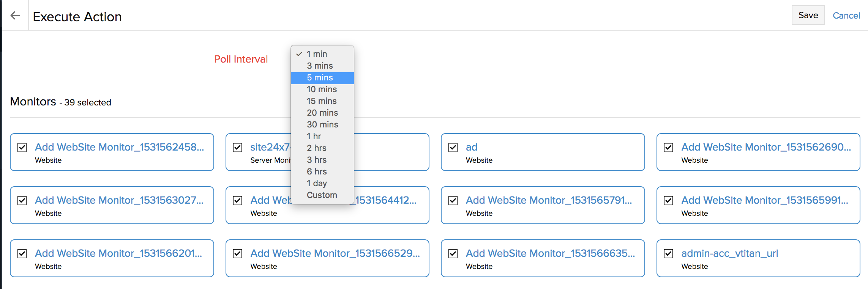This screenshot has height=289, width=868.
Task: Click the 'ad' monitor name link
Action: coord(471,147)
